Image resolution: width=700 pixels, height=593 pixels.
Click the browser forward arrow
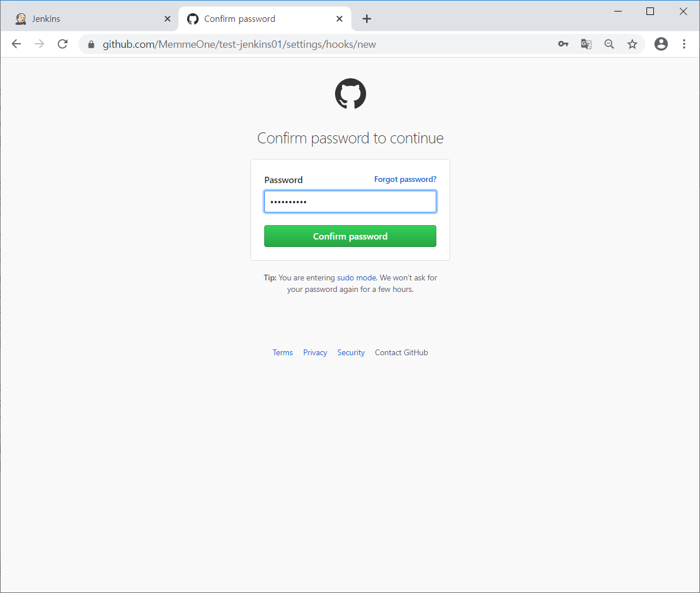point(40,44)
